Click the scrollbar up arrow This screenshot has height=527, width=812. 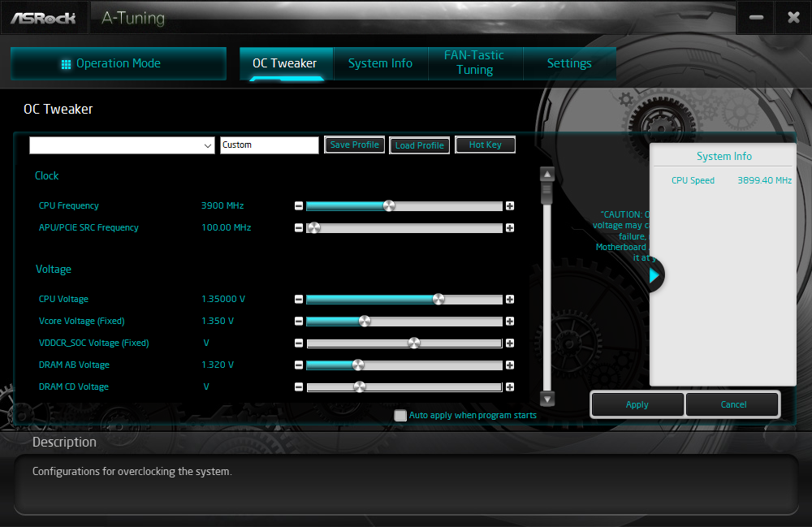tap(547, 174)
